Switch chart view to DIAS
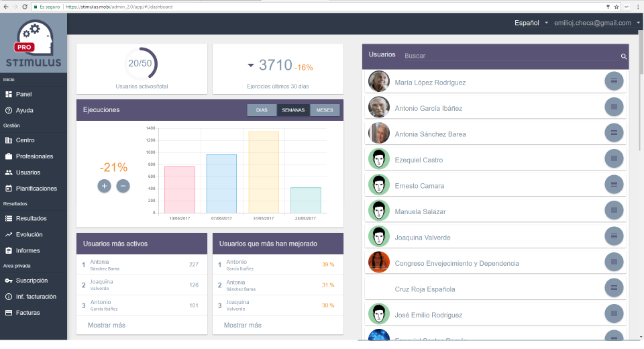 click(x=262, y=110)
